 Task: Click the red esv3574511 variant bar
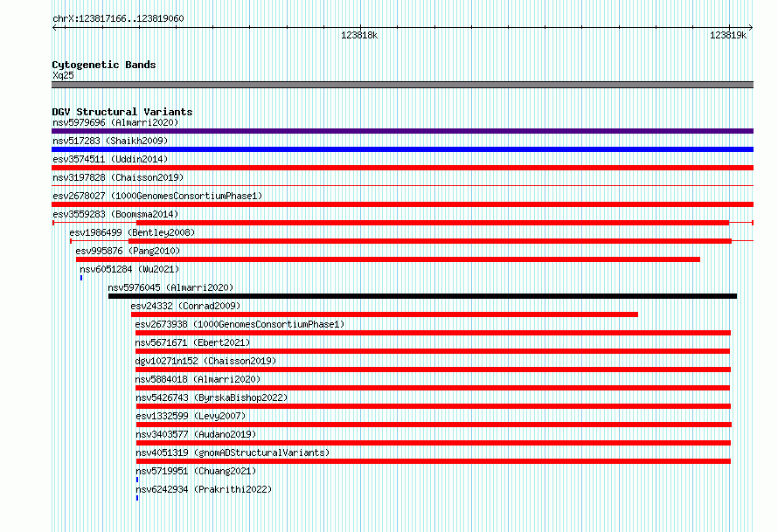(x=402, y=168)
